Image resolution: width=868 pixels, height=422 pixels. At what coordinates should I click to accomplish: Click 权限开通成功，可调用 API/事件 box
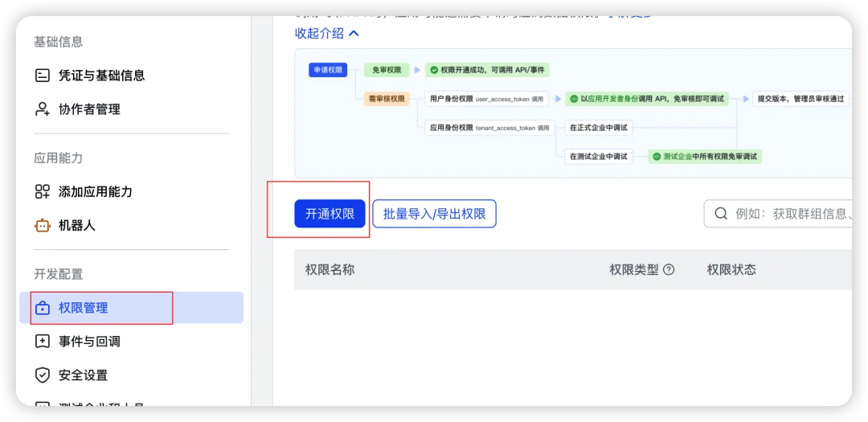[487, 70]
